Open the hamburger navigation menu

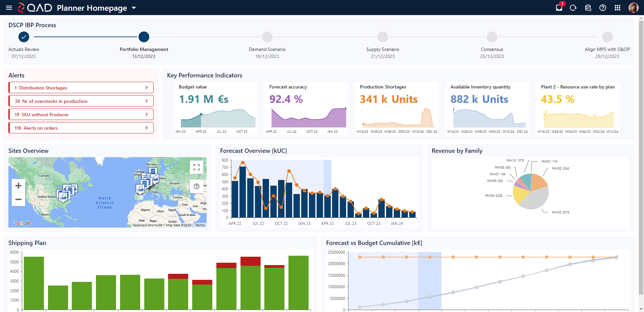(x=9, y=8)
